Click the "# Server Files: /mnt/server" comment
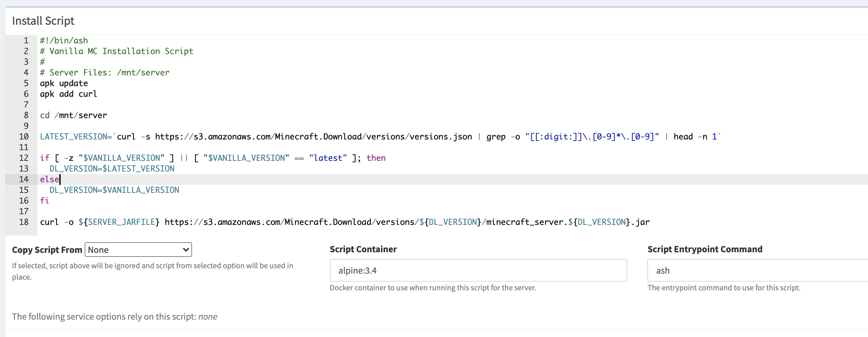This screenshot has width=868, height=337. pos(104,72)
